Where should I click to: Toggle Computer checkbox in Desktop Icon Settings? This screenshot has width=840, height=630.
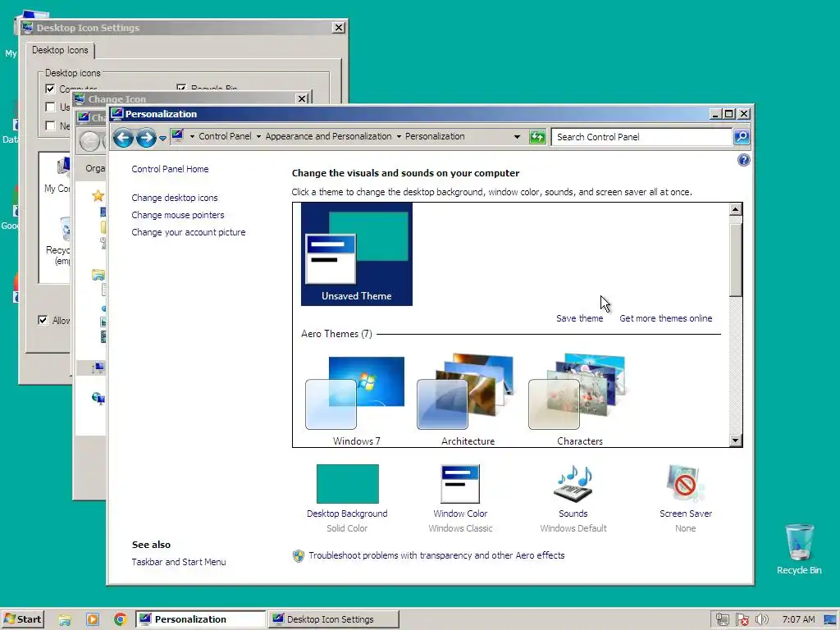(50, 89)
